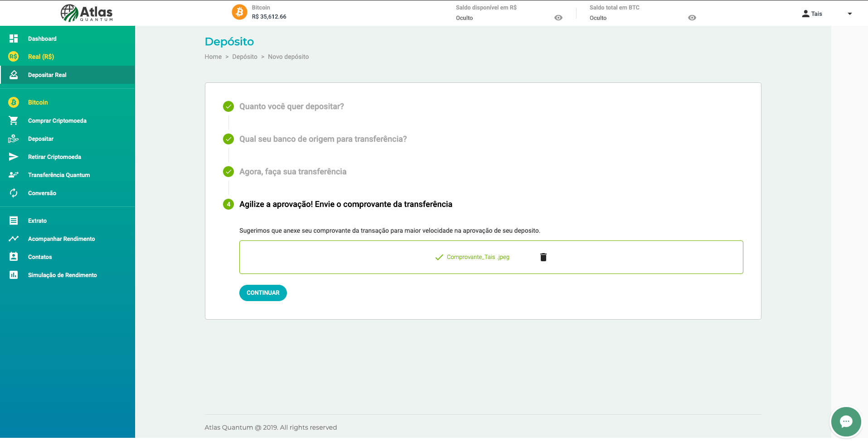Click the Depósito page heading
This screenshot has height=441, width=868.
pos(229,42)
